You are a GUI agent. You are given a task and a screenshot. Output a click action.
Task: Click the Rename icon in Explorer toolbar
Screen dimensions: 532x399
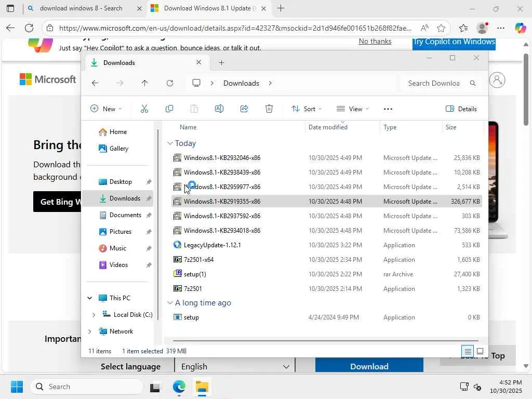(x=219, y=109)
